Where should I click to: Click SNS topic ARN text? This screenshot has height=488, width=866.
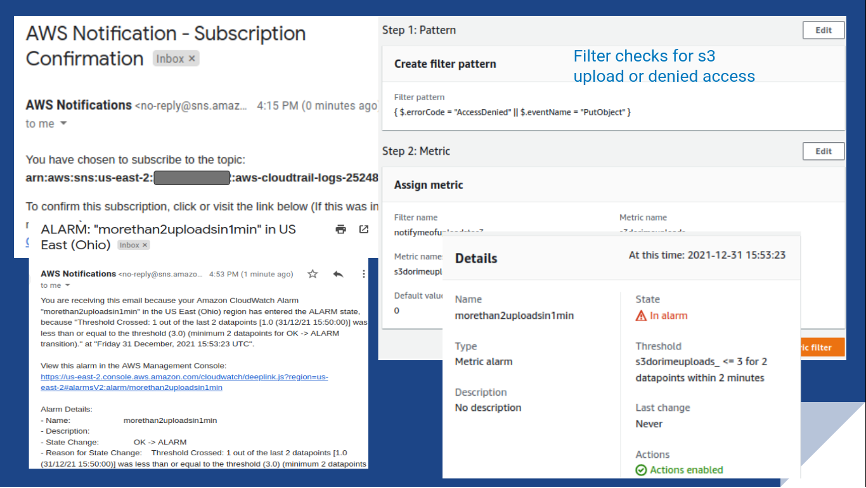[202, 178]
